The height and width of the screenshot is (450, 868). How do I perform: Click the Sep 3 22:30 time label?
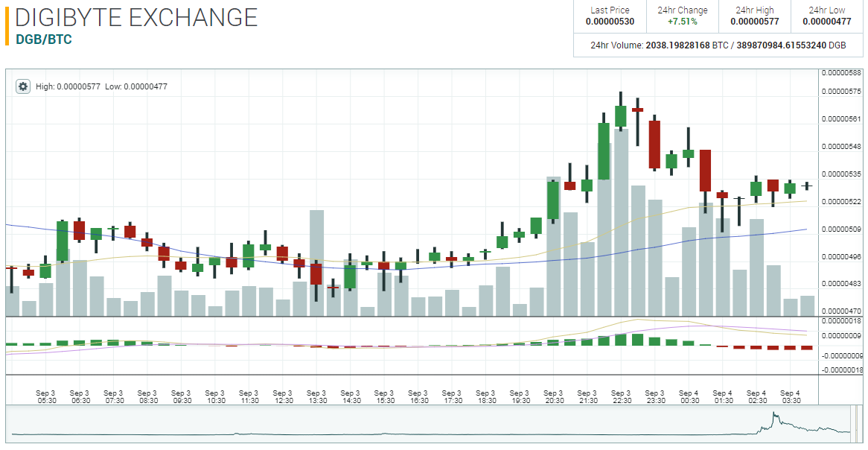pyautogui.click(x=621, y=397)
